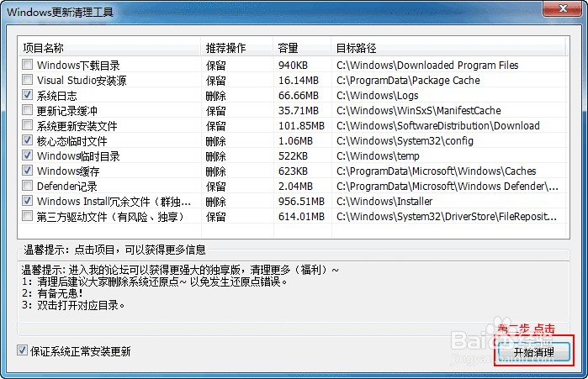Click the 66.66MB size value

pos(298,96)
